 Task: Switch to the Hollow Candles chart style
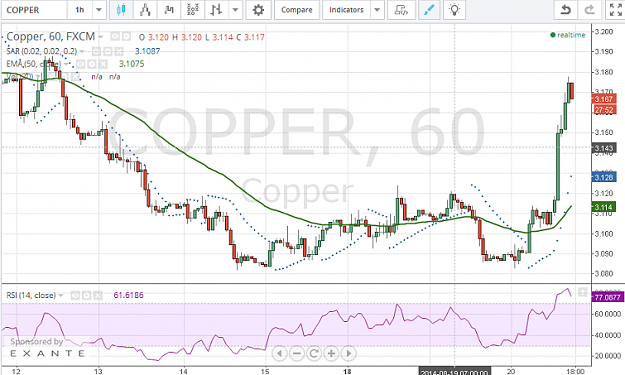(145, 10)
